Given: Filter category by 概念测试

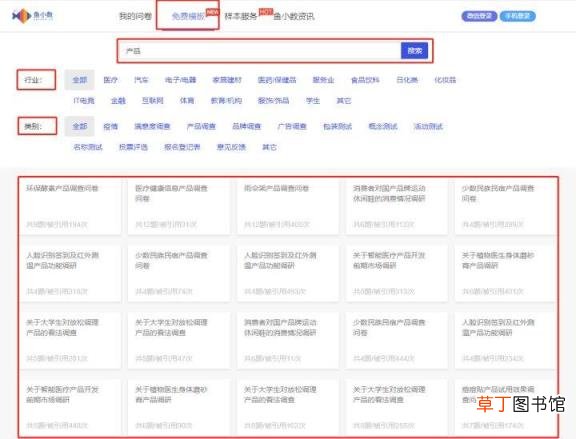Looking at the screenshot, I should coord(383,126).
